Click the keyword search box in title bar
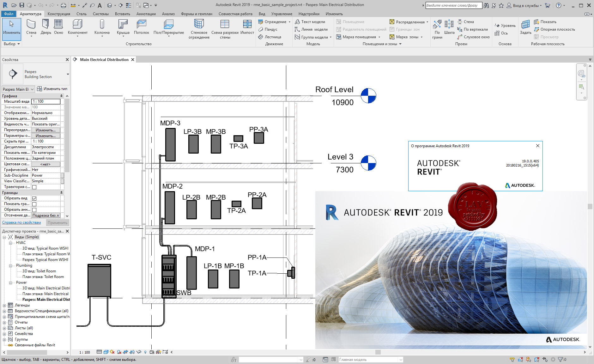 tap(453, 5)
